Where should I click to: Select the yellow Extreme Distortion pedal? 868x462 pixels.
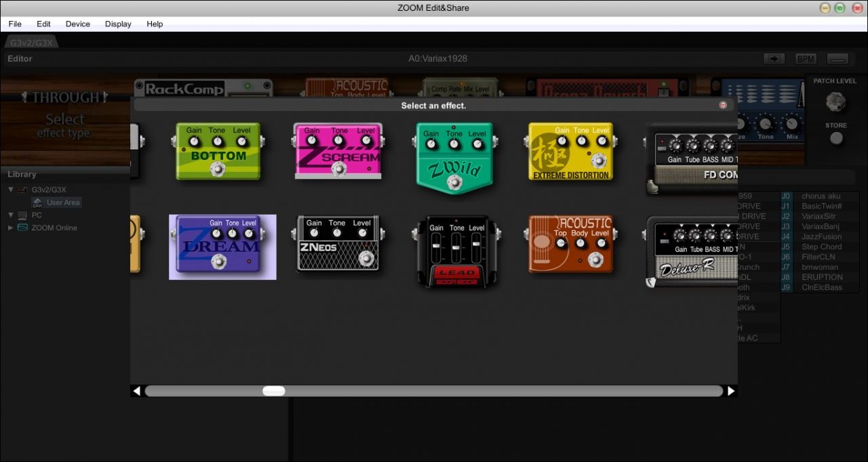570,151
